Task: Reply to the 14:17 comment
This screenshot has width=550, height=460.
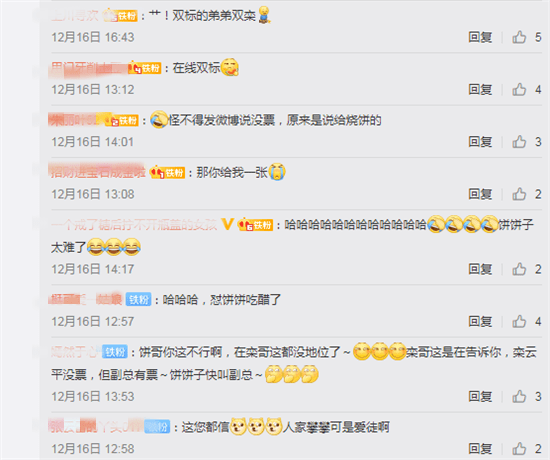Action: click(x=480, y=269)
